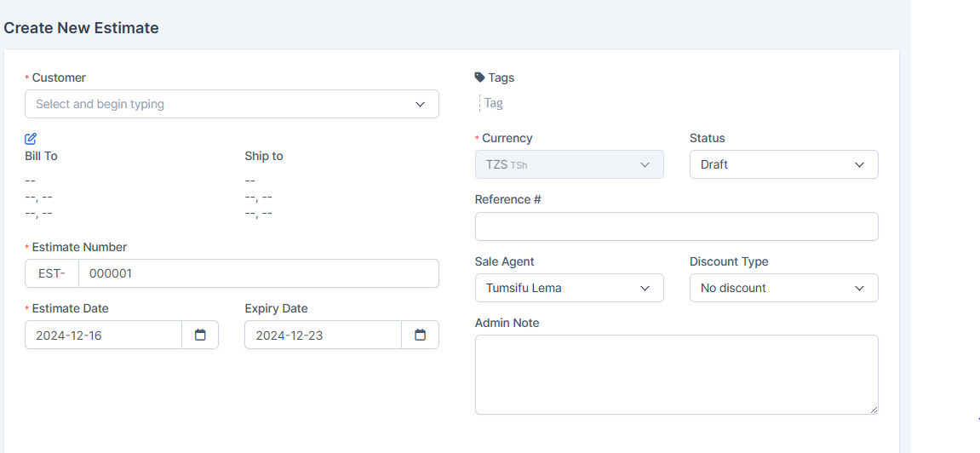Click the Estimate Number field 000001
This screenshot has height=453, width=980.
pyautogui.click(x=258, y=273)
